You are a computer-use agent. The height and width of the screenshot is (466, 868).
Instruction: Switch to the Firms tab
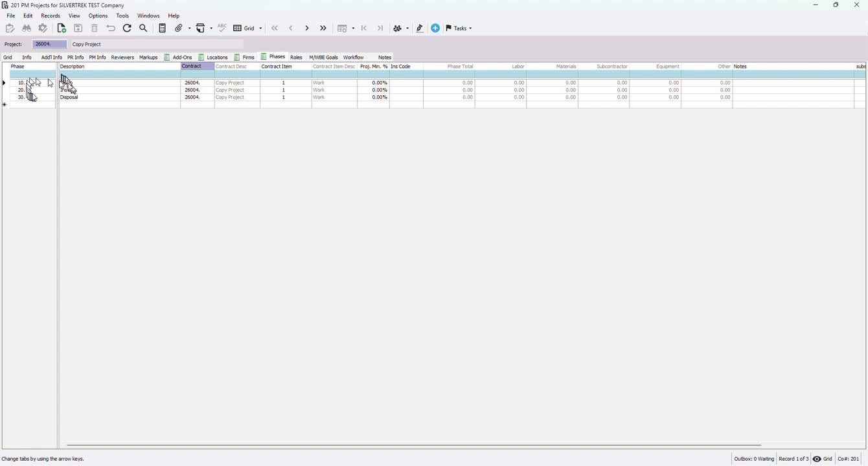coord(244,58)
